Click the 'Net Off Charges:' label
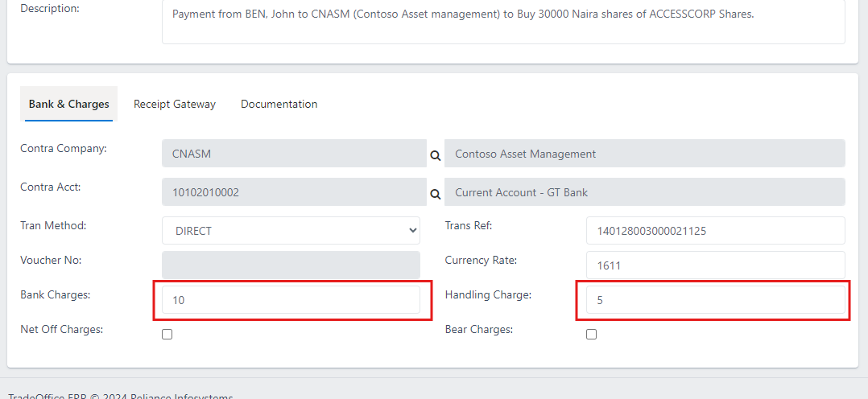This screenshot has height=399, width=868. tap(62, 329)
